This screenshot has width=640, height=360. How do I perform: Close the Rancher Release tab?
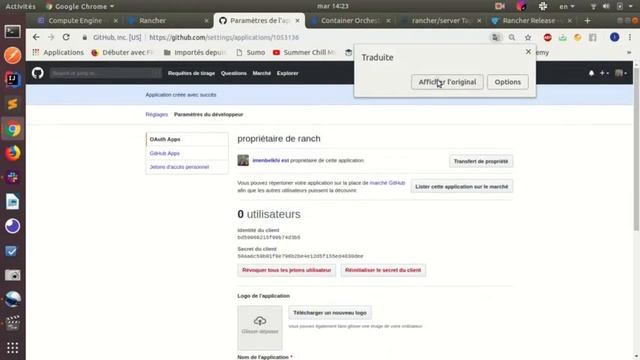tap(569, 20)
